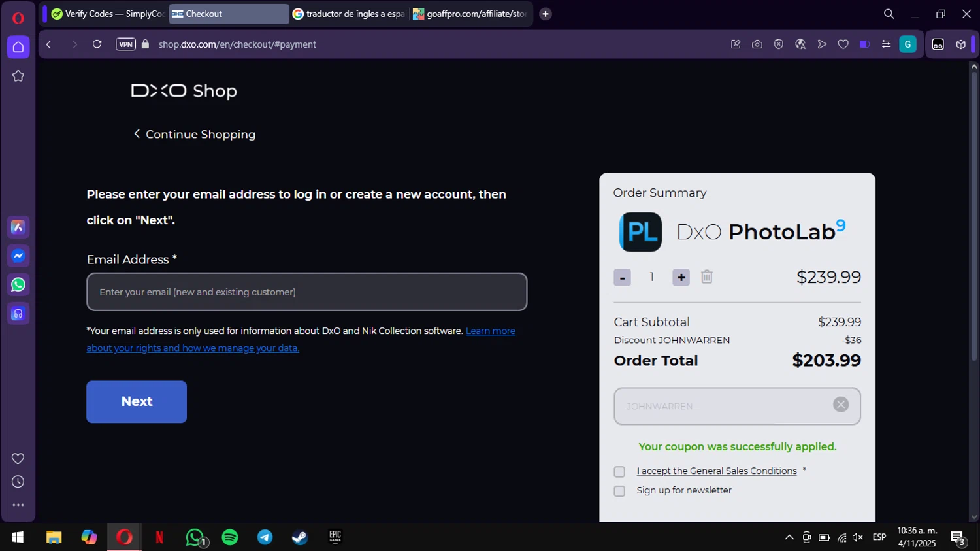Increase PhotoLab quantity with plus button
Screen dimensions: 980x551
tap(681, 277)
